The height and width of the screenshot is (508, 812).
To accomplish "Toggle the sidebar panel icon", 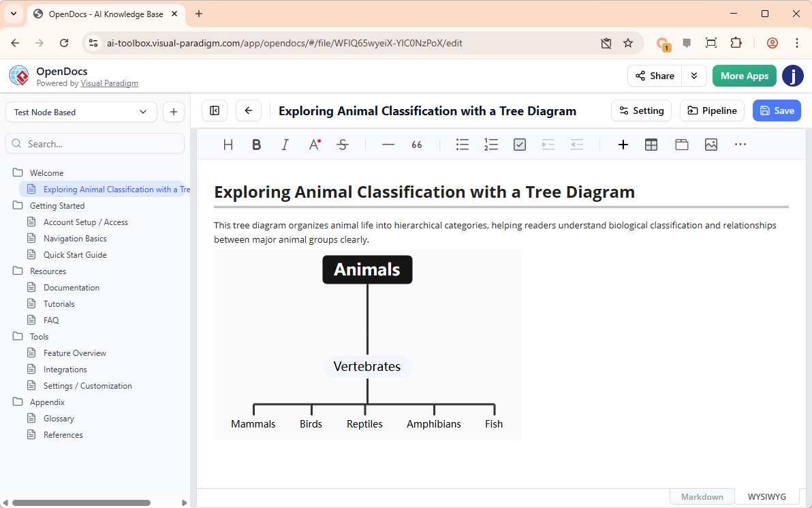I will tap(215, 110).
